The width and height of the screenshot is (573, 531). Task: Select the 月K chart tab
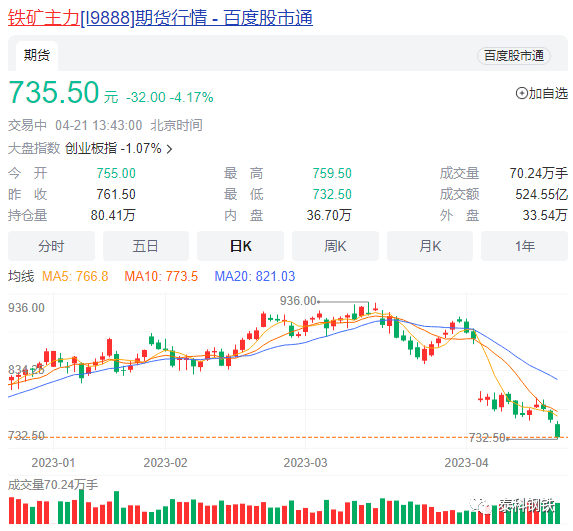(x=430, y=246)
